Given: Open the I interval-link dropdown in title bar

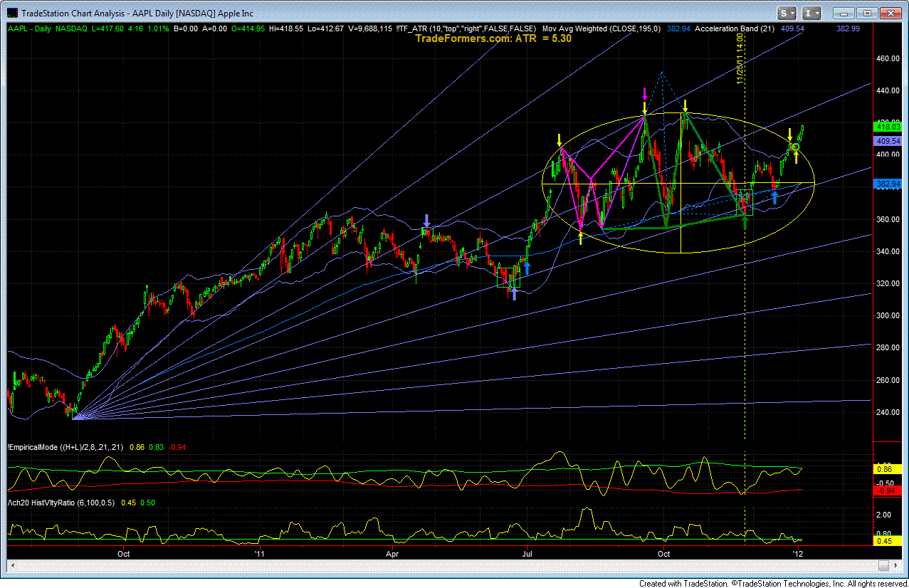Looking at the screenshot, I should coord(811,13).
